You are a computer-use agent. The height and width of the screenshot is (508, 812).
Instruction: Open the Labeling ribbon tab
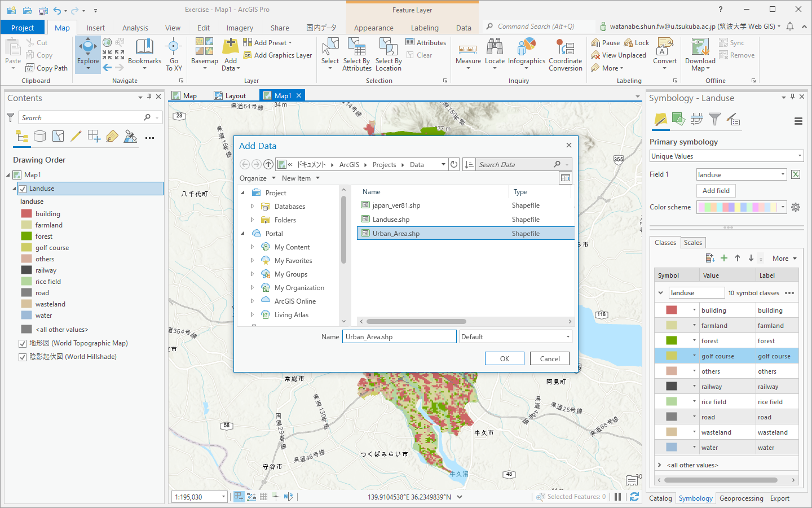[x=425, y=28]
